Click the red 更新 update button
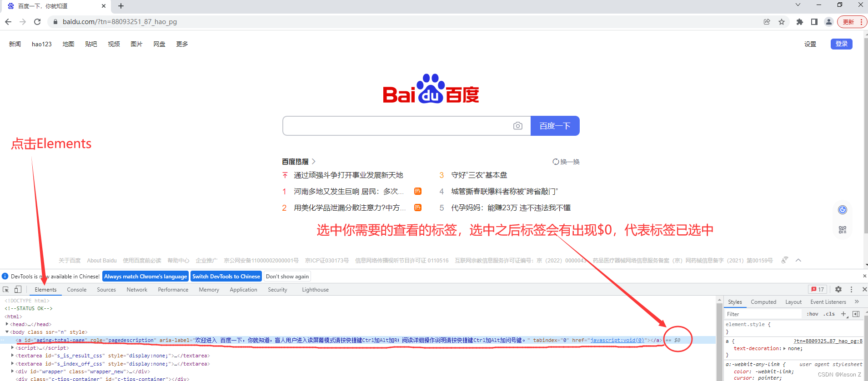 pyautogui.click(x=852, y=22)
